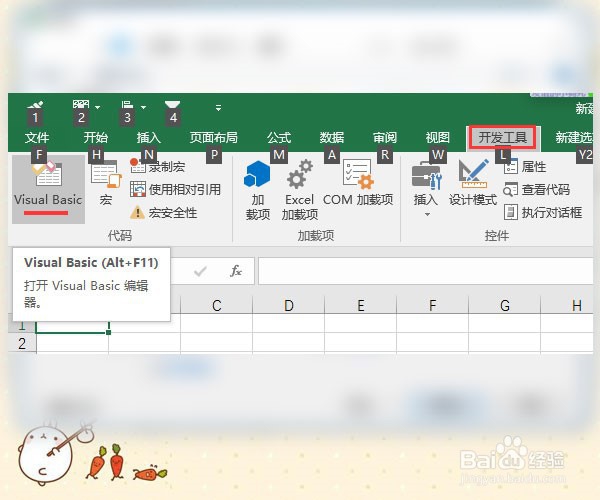Click Run Dialog (执行对话框)
The image size is (600, 500).
[543, 212]
